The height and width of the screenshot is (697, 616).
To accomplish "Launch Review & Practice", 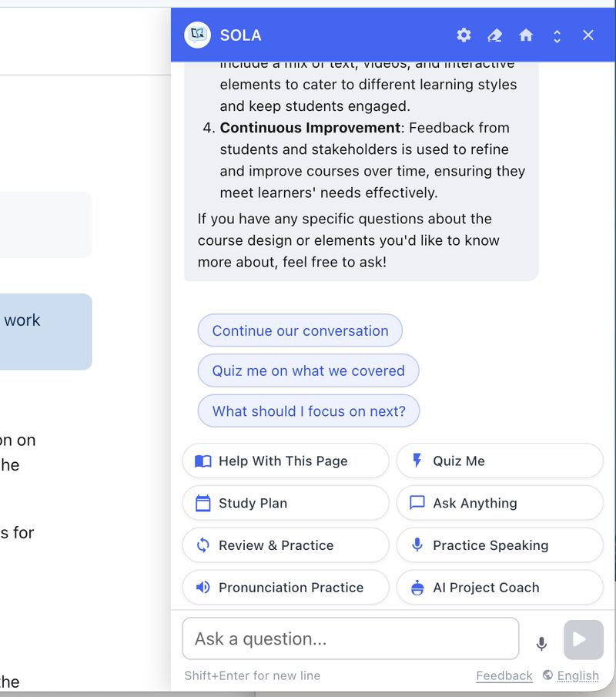I will pyautogui.click(x=286, y=545).
